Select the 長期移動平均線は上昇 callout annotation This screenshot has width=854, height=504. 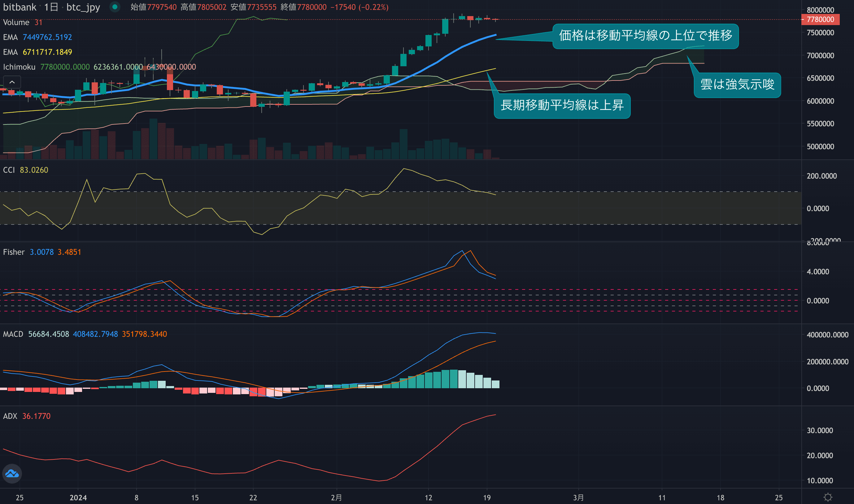[x=562, y=106]
